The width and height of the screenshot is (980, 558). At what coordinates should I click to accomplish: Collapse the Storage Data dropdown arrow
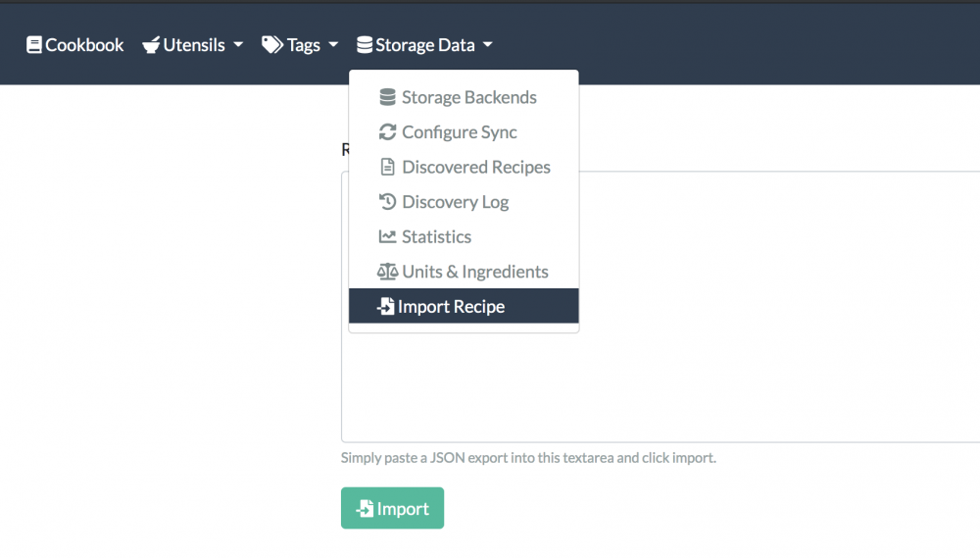point(487,45)
